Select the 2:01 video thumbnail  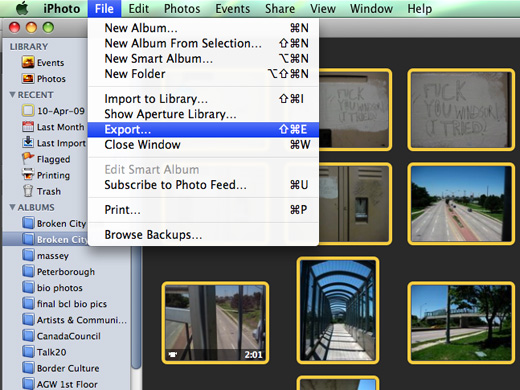[215, 323]
